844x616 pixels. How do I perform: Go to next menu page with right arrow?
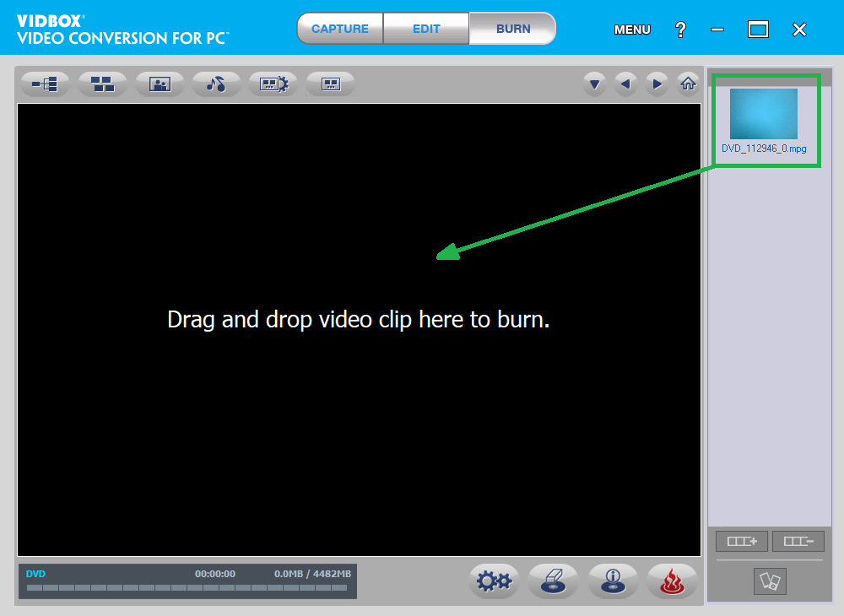point(657,84)
